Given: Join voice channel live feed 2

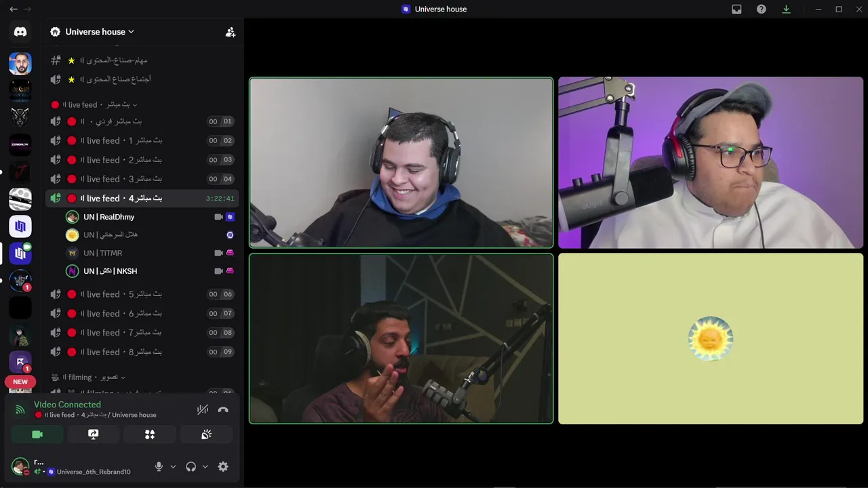Looking at the screenshot, I should [142, 160].
